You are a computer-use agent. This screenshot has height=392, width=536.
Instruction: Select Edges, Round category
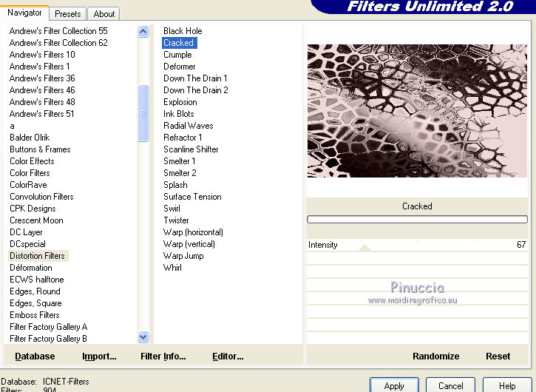coord(35,291)
